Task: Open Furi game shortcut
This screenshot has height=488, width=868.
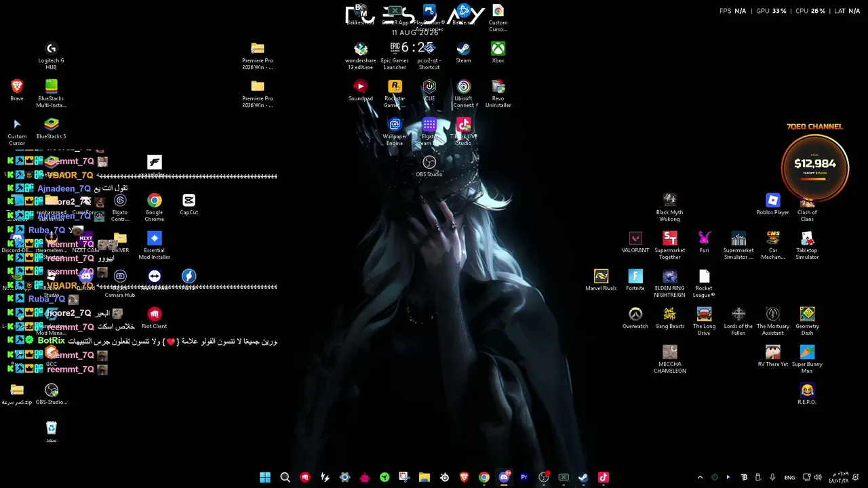Action: pos(704,242)
